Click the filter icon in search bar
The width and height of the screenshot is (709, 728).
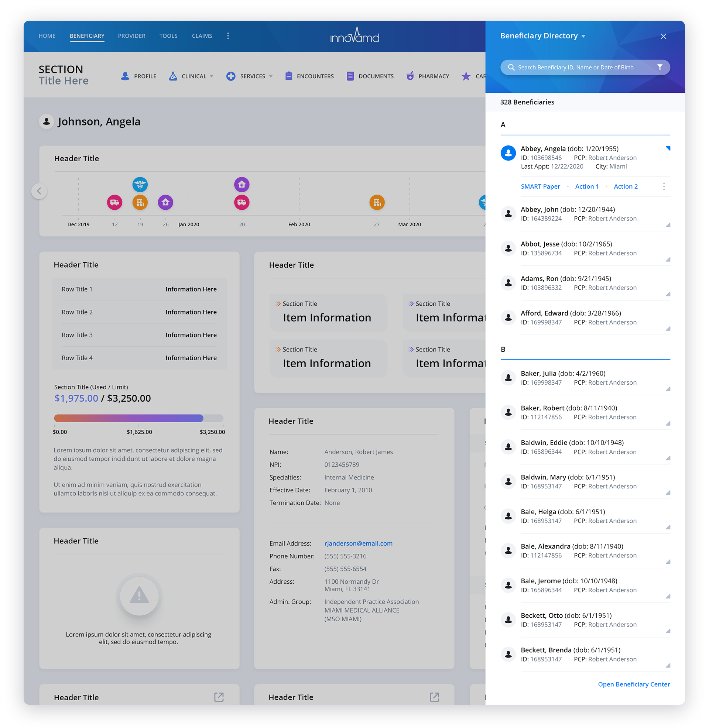click(660, 67)
